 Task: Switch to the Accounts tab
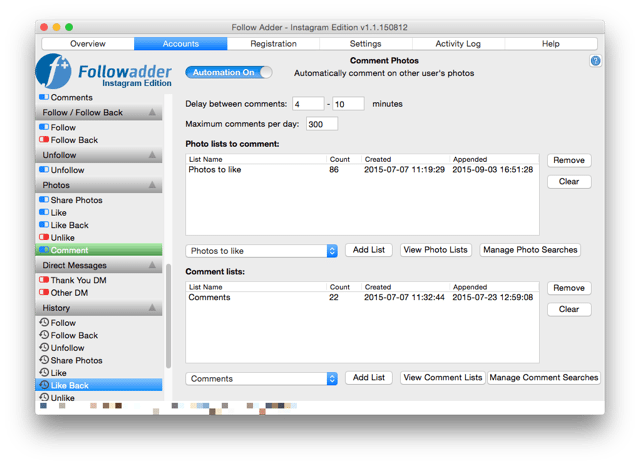point(180,44)
